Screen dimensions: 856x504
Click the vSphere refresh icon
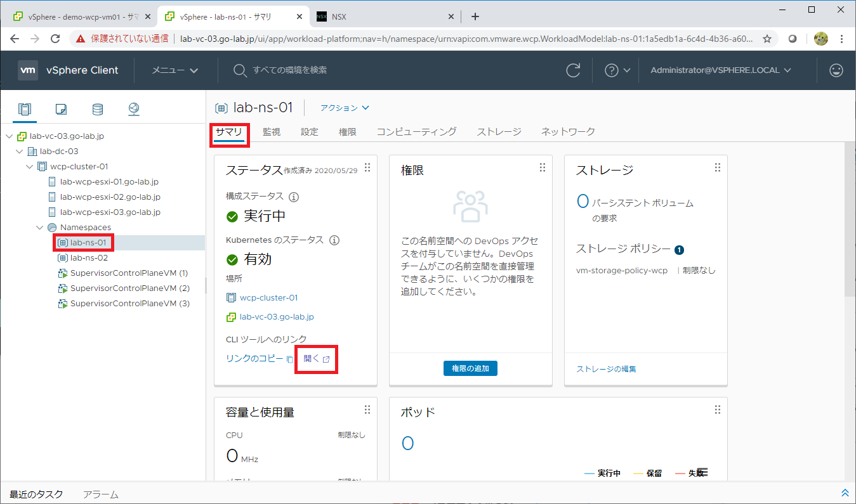pos(573,70)
